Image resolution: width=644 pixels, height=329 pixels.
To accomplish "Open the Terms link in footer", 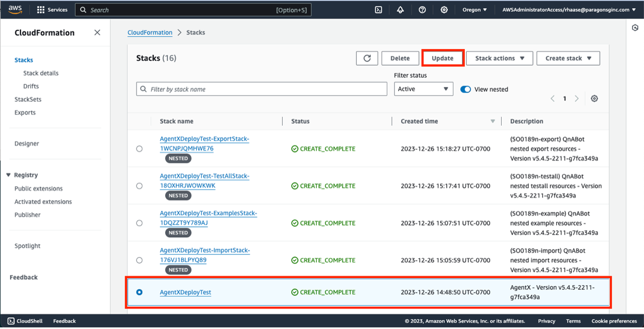I will [573, 321].
